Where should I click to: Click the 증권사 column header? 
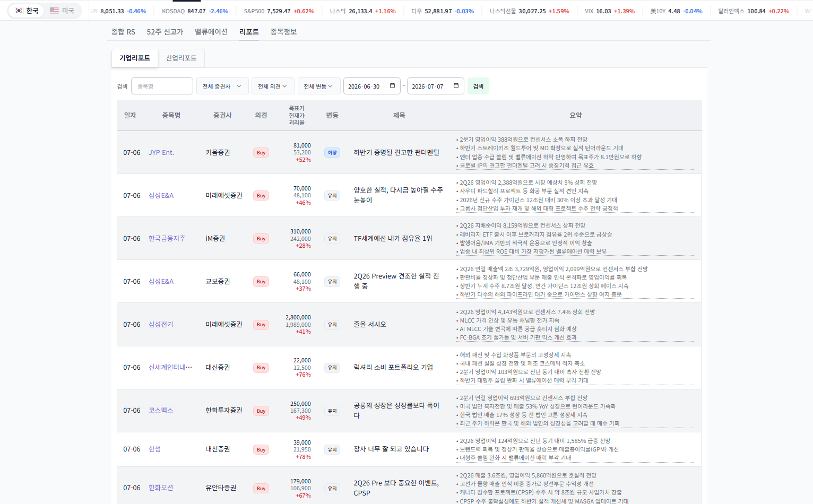[x=222, y=115]
